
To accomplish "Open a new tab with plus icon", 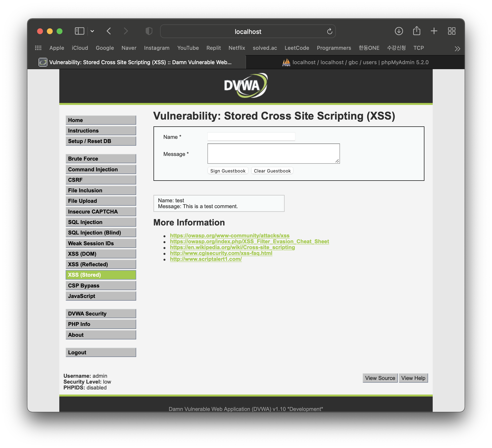I will [434, 31].
